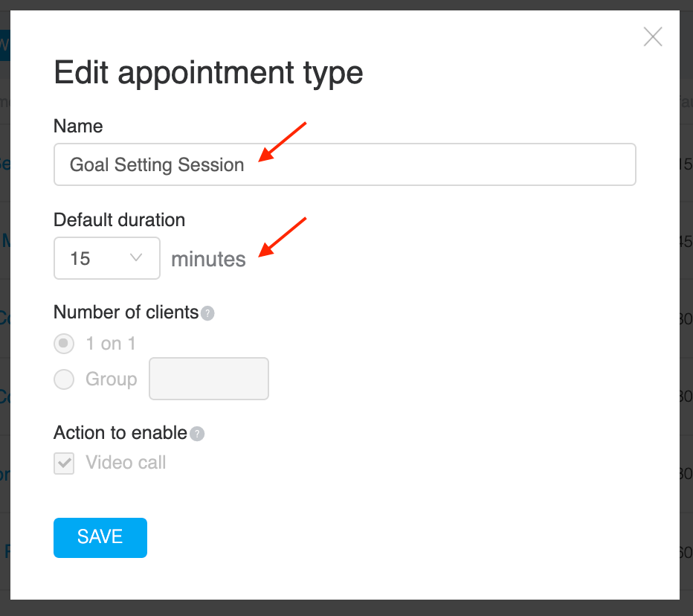Close the Edit appointment type dialog
Viewport: 693px width, 616px height.
click(652, 36)
